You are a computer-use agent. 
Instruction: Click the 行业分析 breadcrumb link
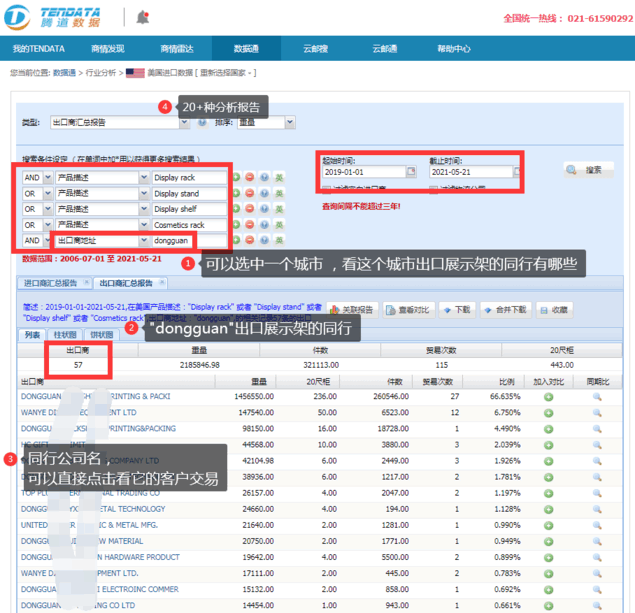coord(101,73)
